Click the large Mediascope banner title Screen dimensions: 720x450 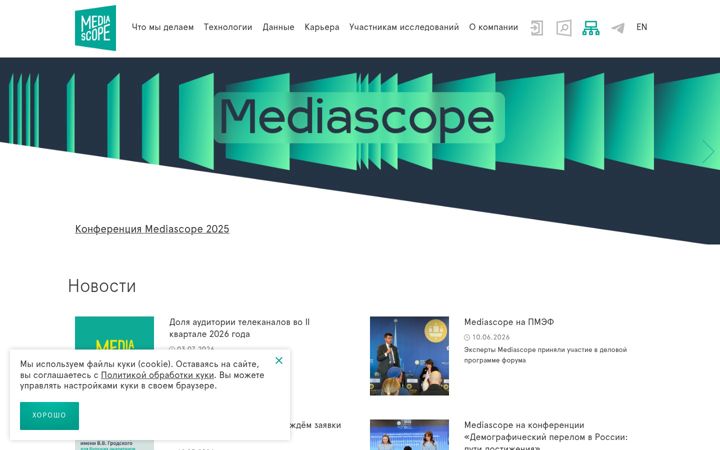[x=359, y=118]
